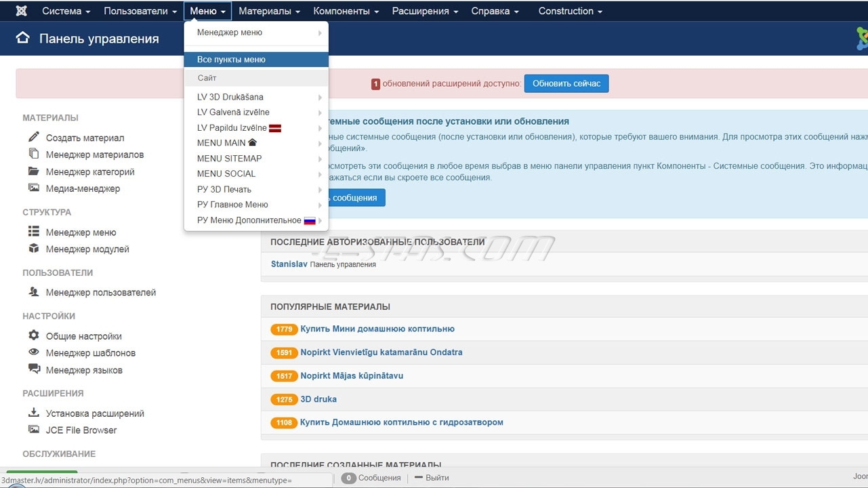Click the image icon beside JCE File Browser
This screenshot has height=488, width=868.
point(34,429)
